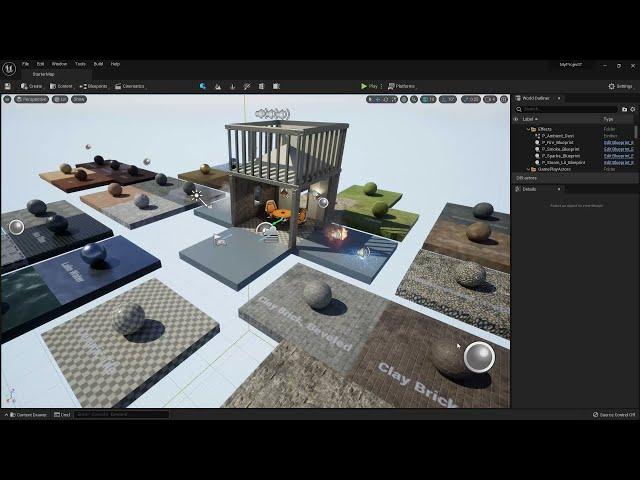Select the directional light sun icon
Screen dimensions: 640x480
click(197, 196)
